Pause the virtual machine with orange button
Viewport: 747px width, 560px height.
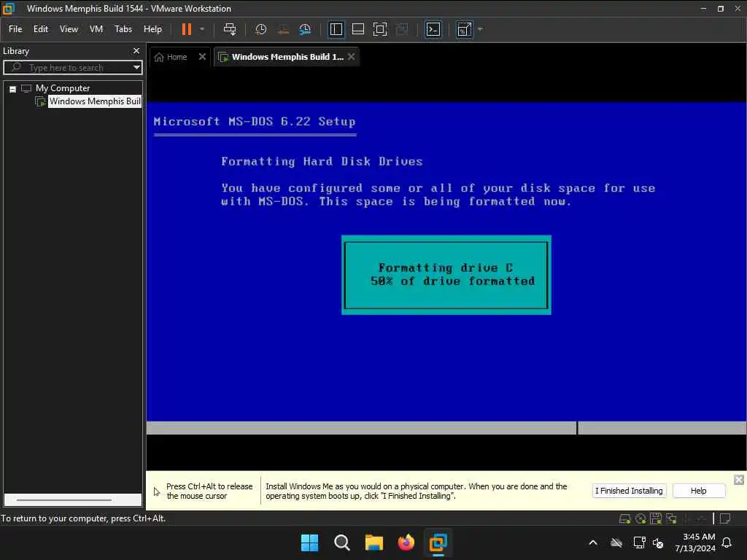pos(187,29)
